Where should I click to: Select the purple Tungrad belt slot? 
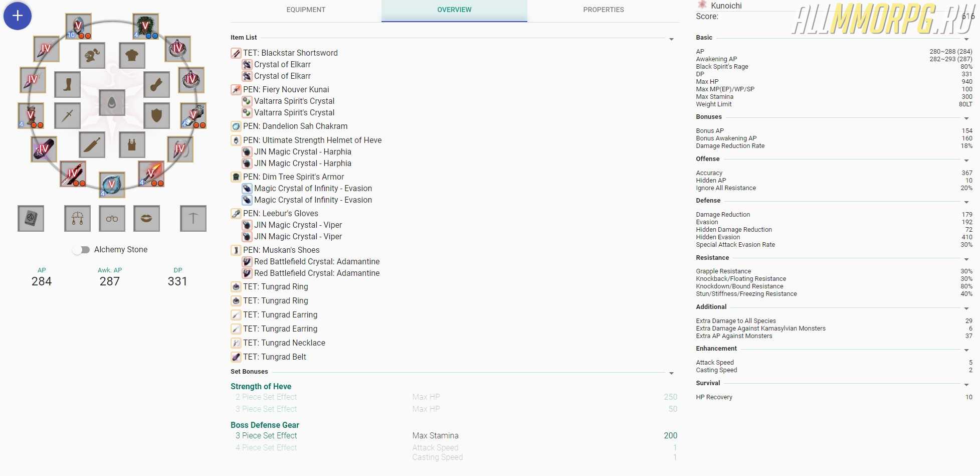point(44,149)
